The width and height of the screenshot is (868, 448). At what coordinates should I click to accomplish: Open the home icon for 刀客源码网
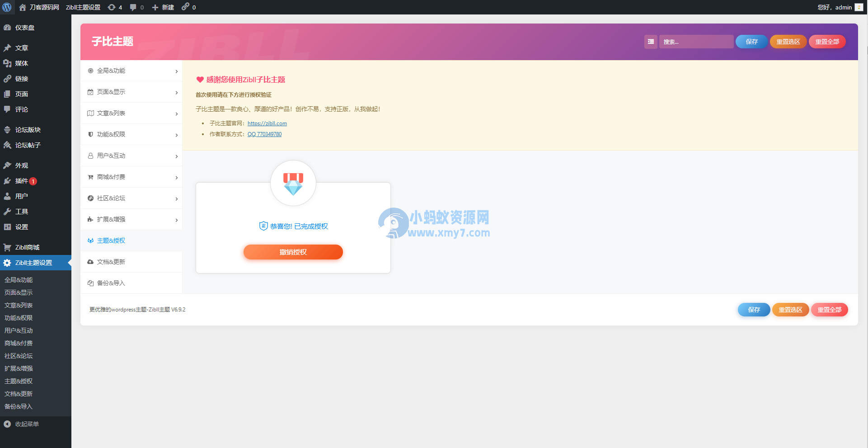(x=23, y=7)
